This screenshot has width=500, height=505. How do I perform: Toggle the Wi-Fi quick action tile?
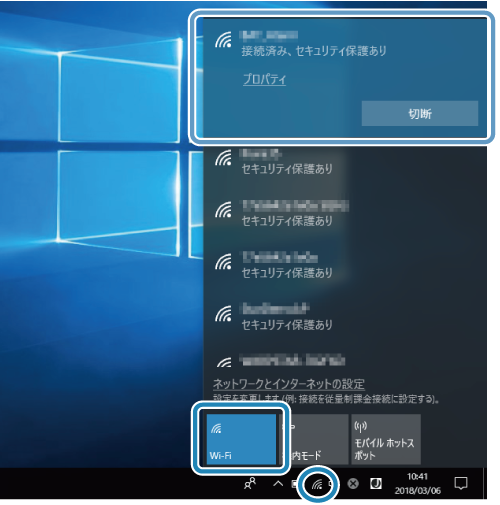point(241,439)
